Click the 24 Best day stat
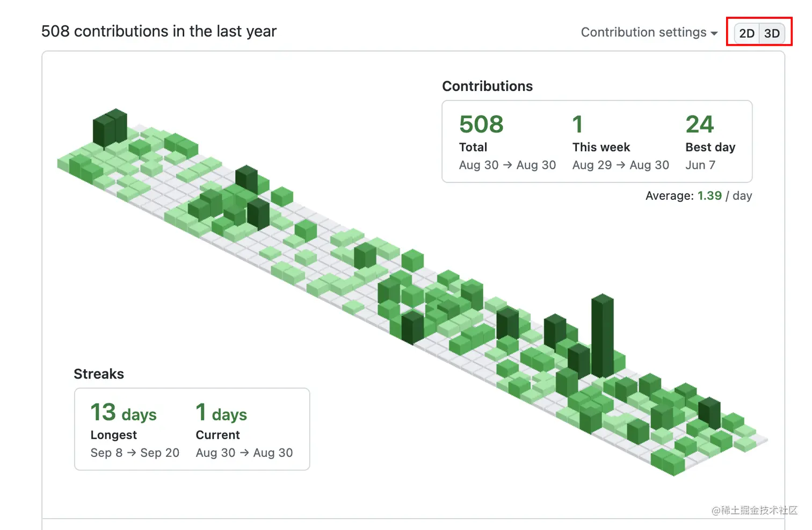This screenshot has width=812, height=530. pyautogui.click(x=699, y=124)
